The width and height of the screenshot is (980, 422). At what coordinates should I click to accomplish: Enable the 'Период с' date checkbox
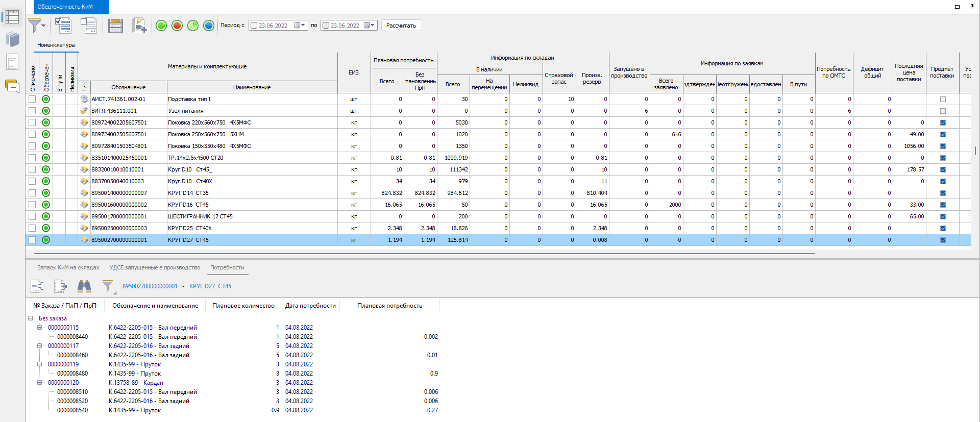254,26
